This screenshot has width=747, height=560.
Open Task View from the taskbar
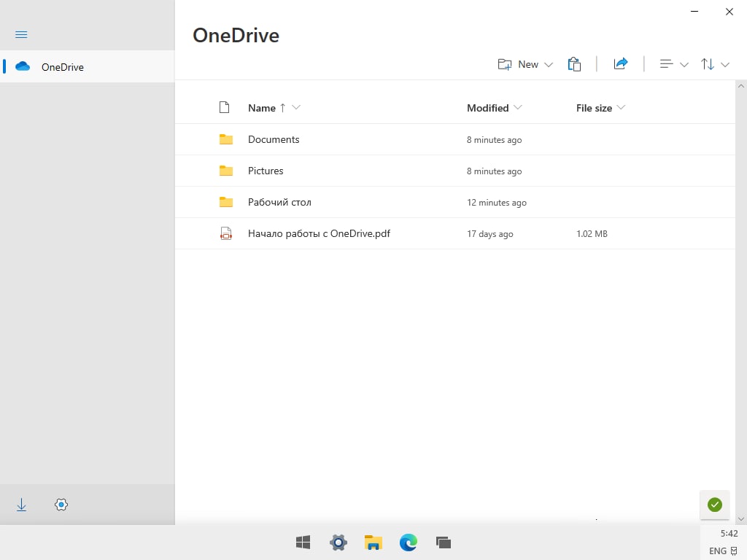click(x=443, y=542)
